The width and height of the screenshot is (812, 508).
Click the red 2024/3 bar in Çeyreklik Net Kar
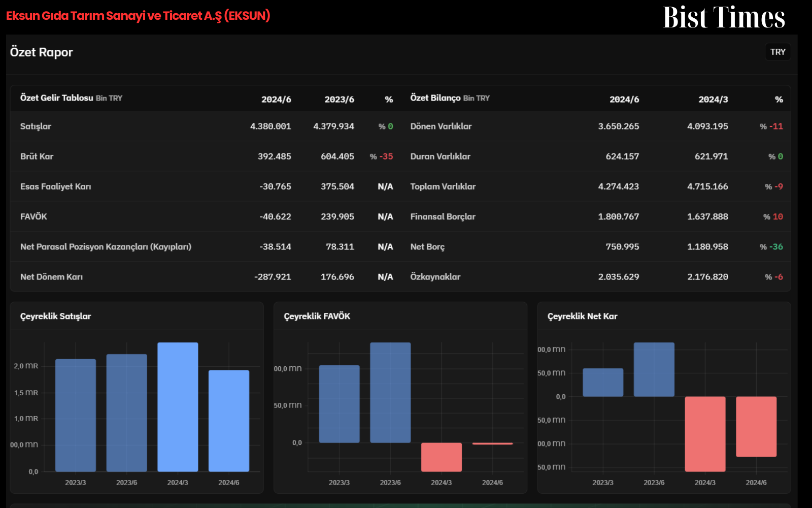(x=705, y=434)
